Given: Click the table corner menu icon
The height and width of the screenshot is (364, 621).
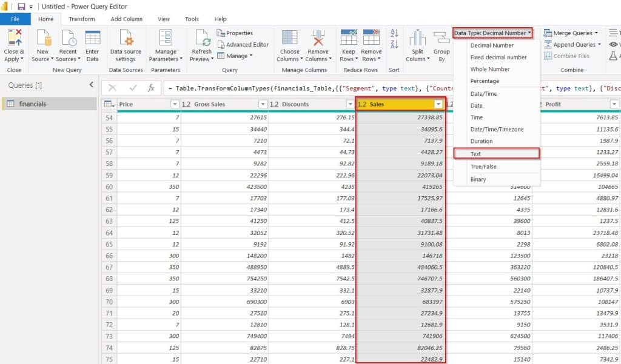Looking at the screenshot, I should point(109,104).
